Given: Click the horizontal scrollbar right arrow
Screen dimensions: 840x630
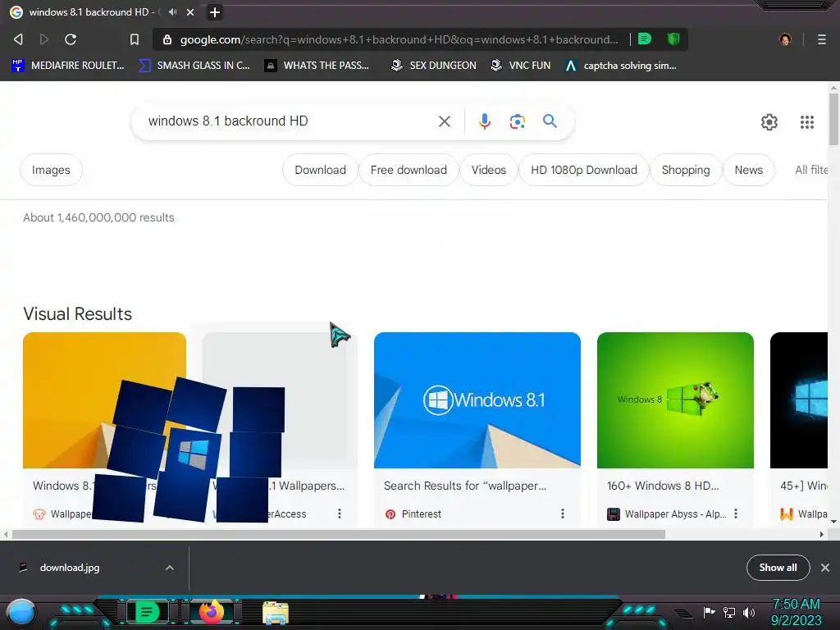Looking at the screenshot, I should click(x=822, y=534).
